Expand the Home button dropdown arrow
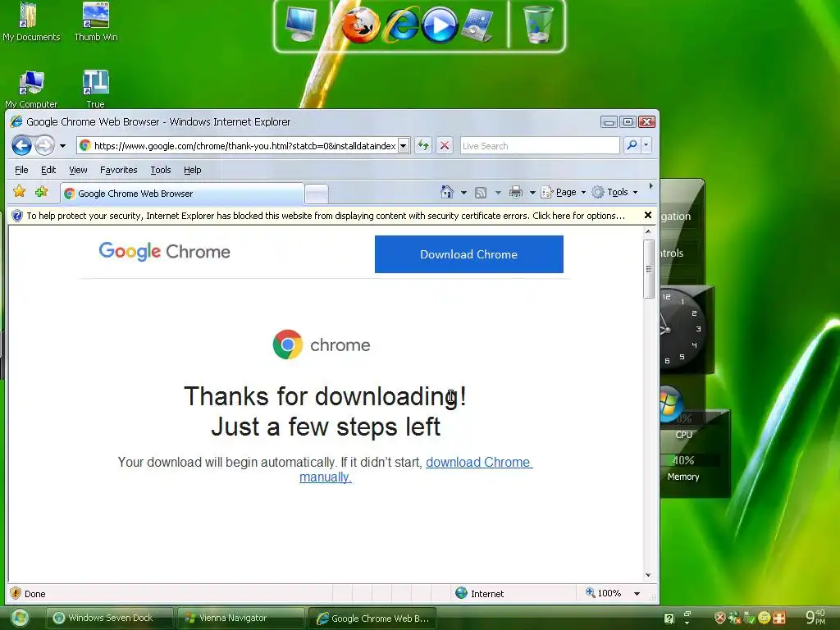The height and width of the screenshot is (630, 840). pos(463,192)
